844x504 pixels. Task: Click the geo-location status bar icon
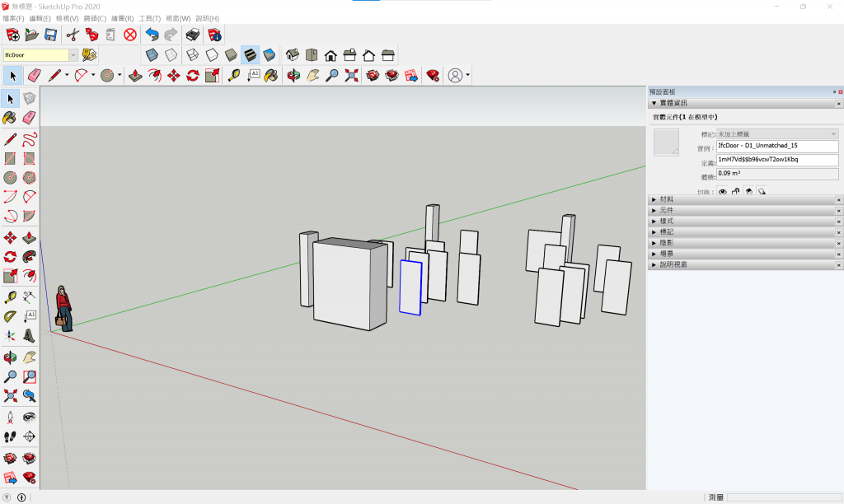tap(7, 497)
